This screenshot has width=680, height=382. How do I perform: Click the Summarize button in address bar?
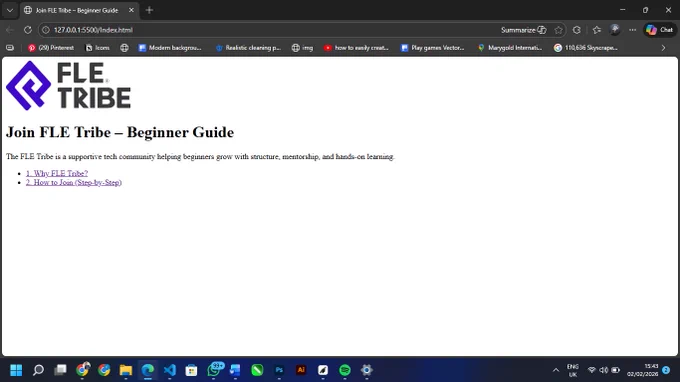(523, 30)
